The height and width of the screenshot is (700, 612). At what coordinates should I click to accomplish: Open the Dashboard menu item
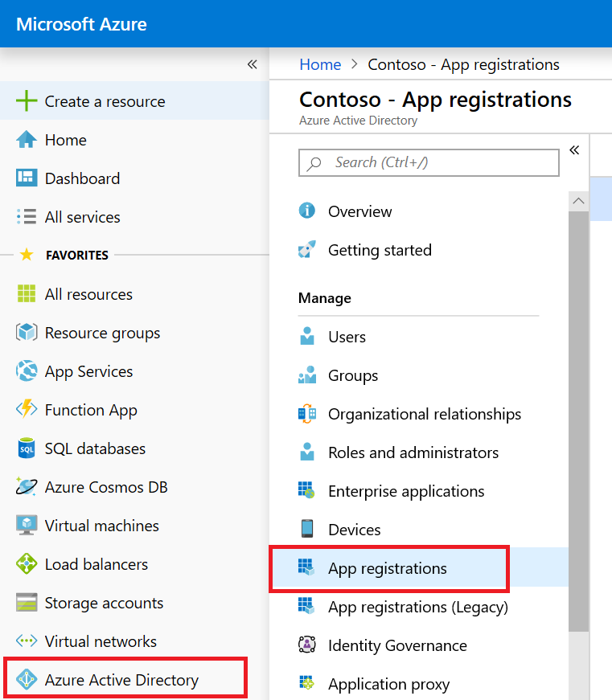coord(134,178)
